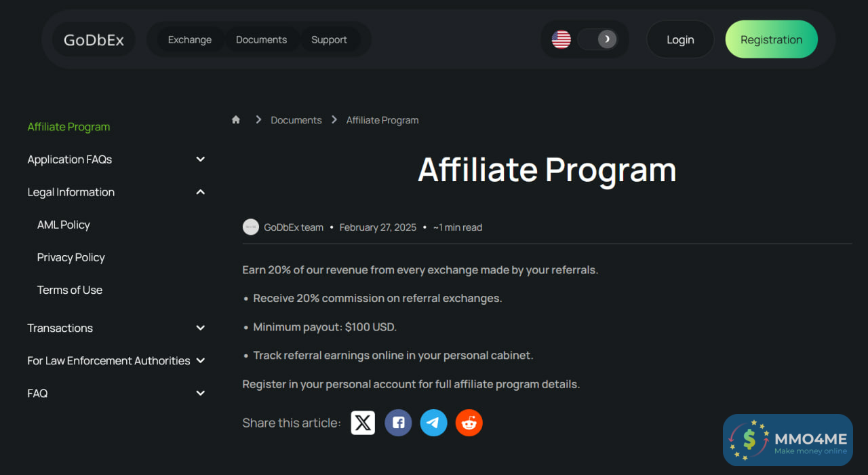
Task: Go to home via breadcrumb icon
Action: [x=236, y=119]
